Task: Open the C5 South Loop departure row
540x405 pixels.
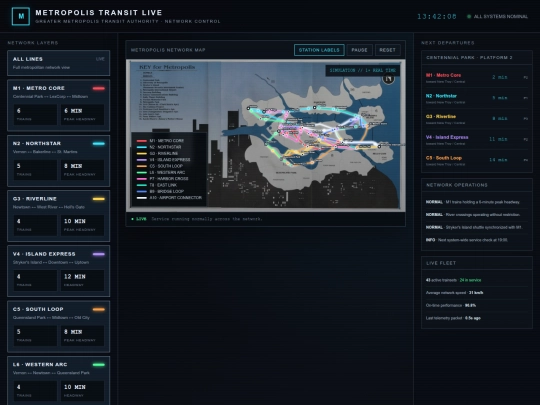Action: point(477,160)
